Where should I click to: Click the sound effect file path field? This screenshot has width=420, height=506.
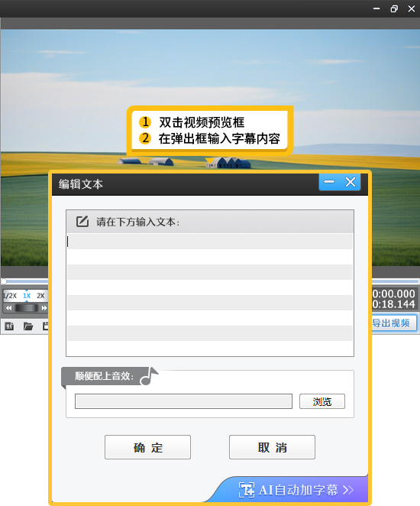183,401
